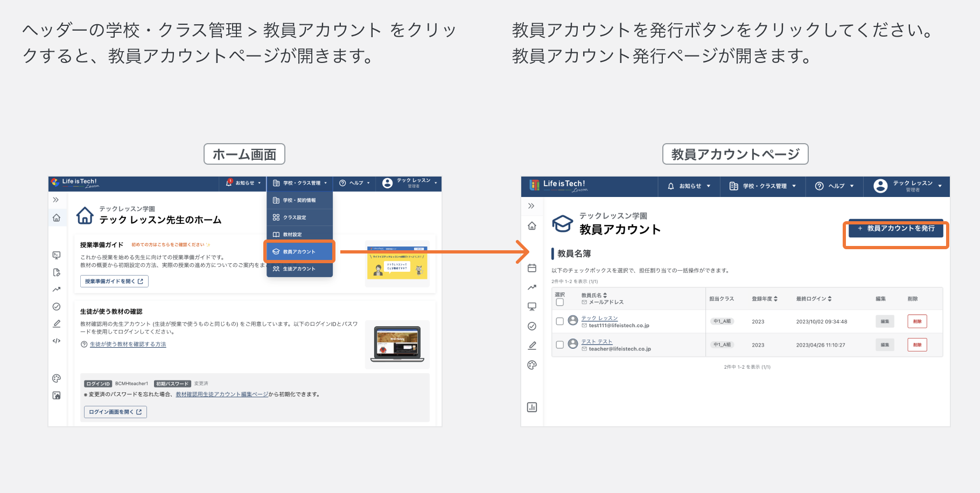Check the checkbox for テック レッスン row

(x=559, y=321)
